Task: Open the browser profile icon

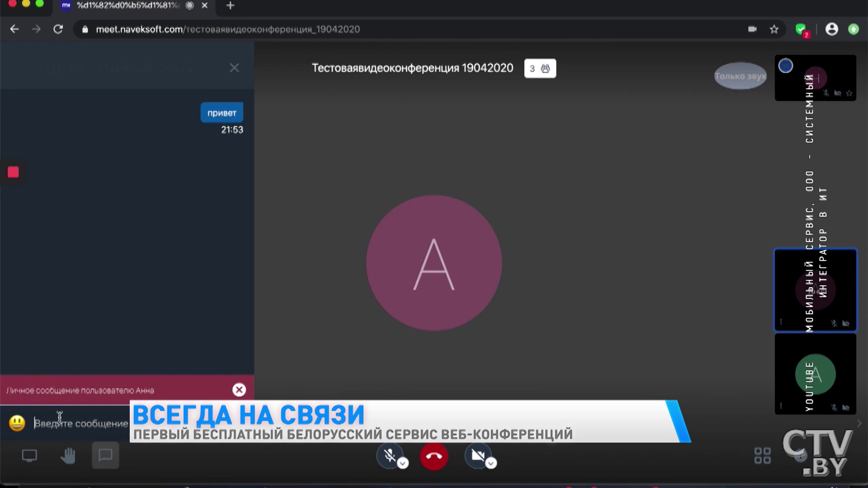Action: pos(832,29)
